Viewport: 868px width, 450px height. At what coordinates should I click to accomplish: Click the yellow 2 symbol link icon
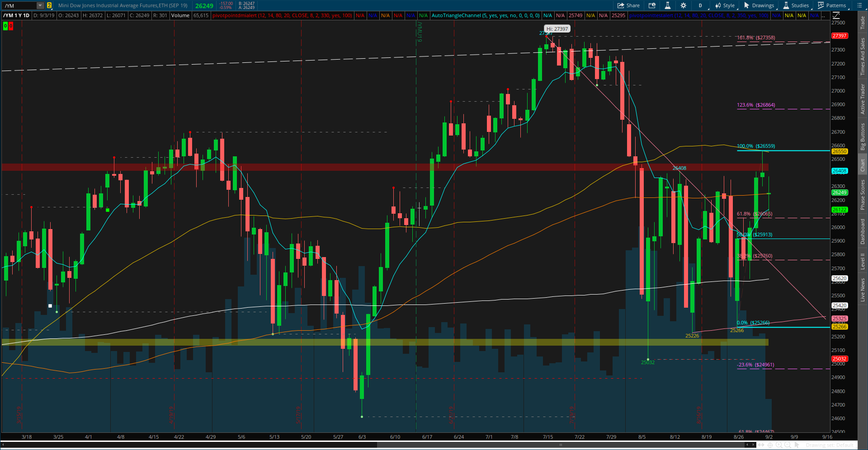tap(49, 5)
